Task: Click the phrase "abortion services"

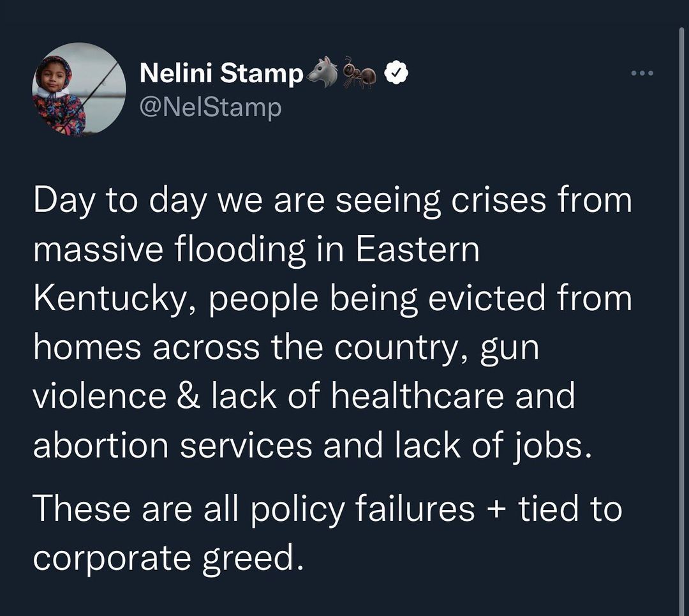Action: tap(172, 446)
